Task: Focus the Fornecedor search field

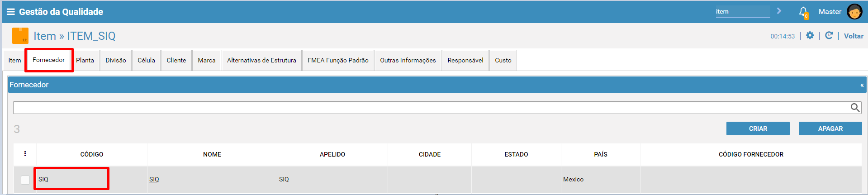Action: coord(431,108)
